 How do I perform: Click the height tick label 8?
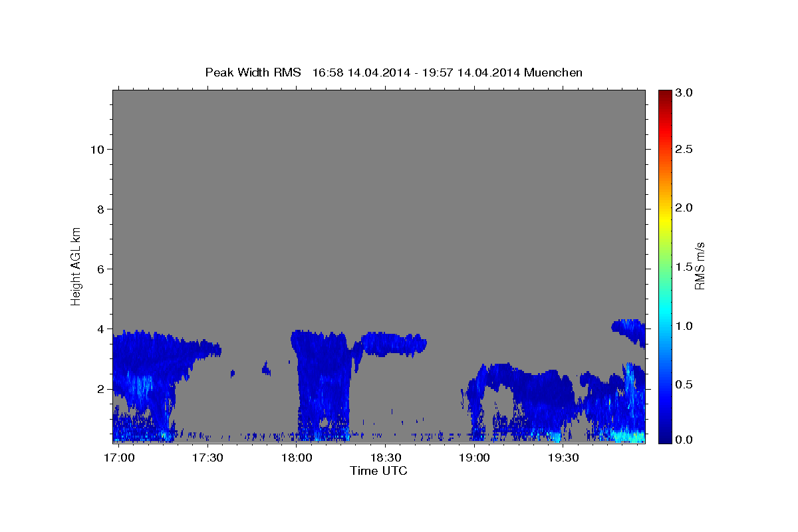100,209
